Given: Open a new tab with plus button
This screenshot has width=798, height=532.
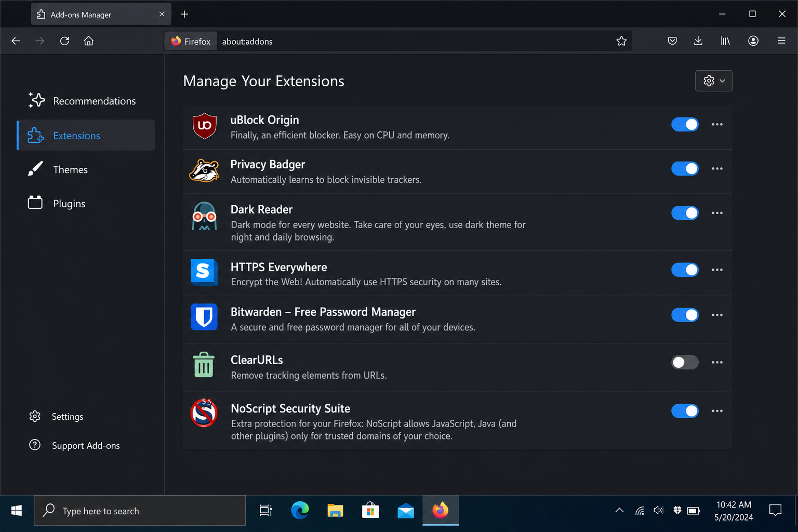Looking at the screenshot, I should pos(184,15).
